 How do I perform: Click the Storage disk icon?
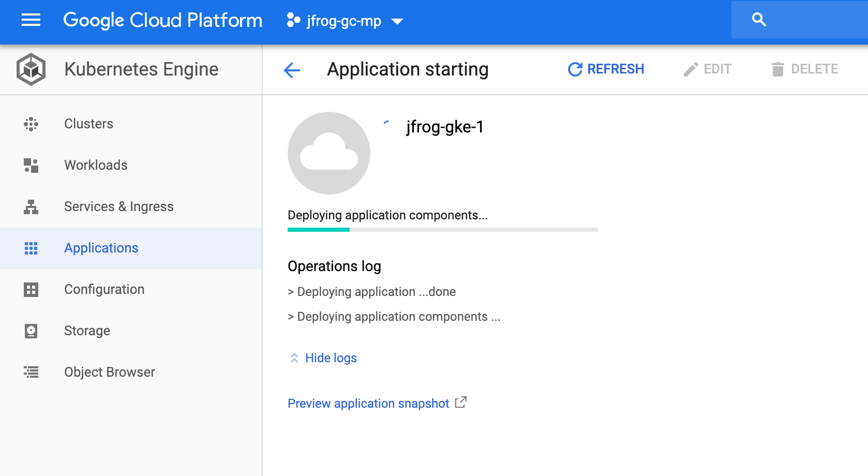pos(31,331)
